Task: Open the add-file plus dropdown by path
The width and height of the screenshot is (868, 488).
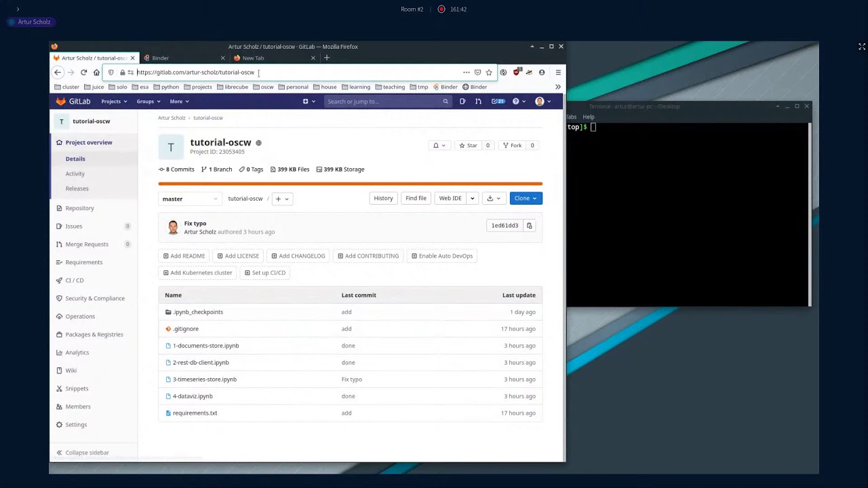Action: click(282, 199)
